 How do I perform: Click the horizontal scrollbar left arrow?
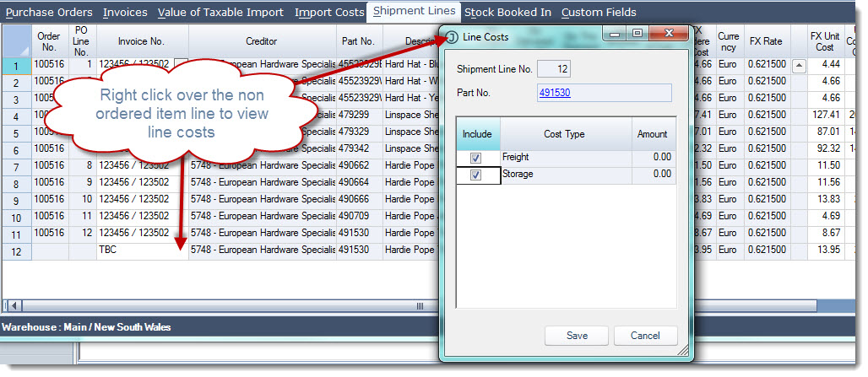[x=14, y=305]
